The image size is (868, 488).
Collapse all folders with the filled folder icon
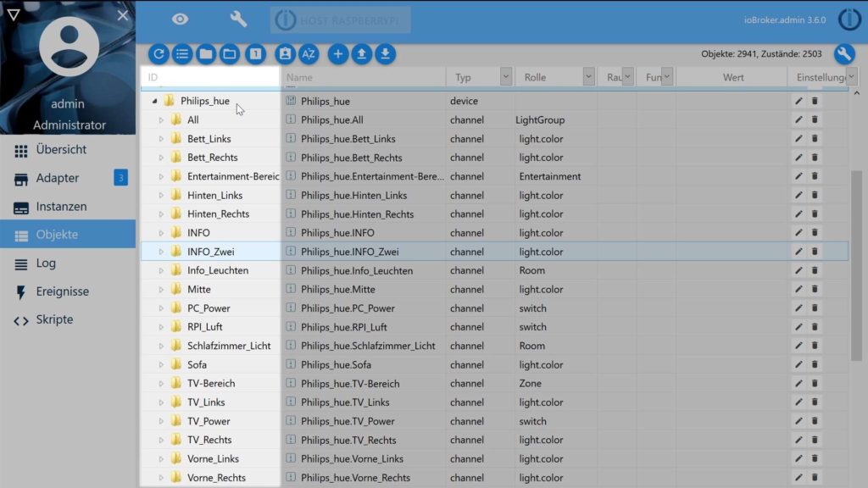coord(206,53)
